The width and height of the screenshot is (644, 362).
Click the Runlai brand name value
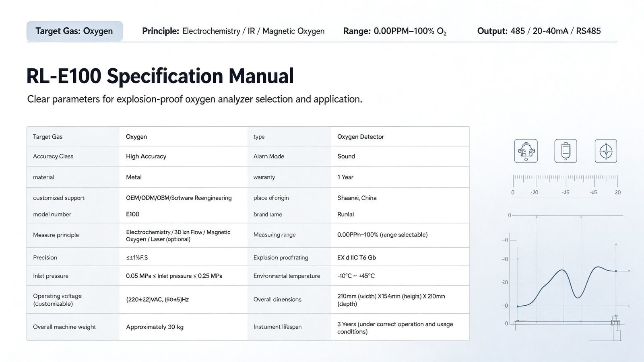[346, 214]
